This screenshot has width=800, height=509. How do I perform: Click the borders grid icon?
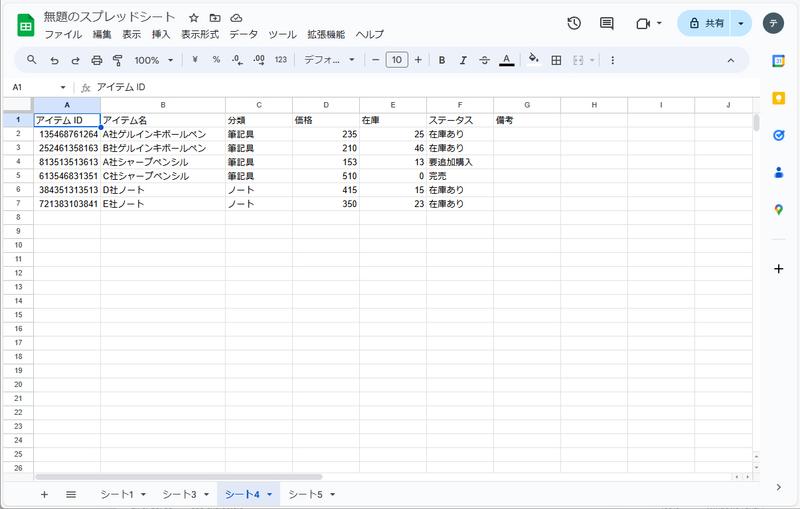(557, 60)
